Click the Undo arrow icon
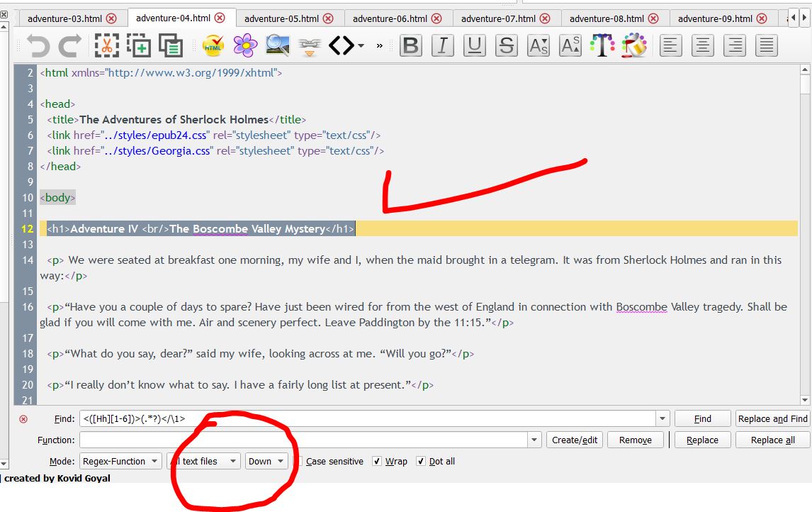812x512 pixels. click(x=38, y=45)
